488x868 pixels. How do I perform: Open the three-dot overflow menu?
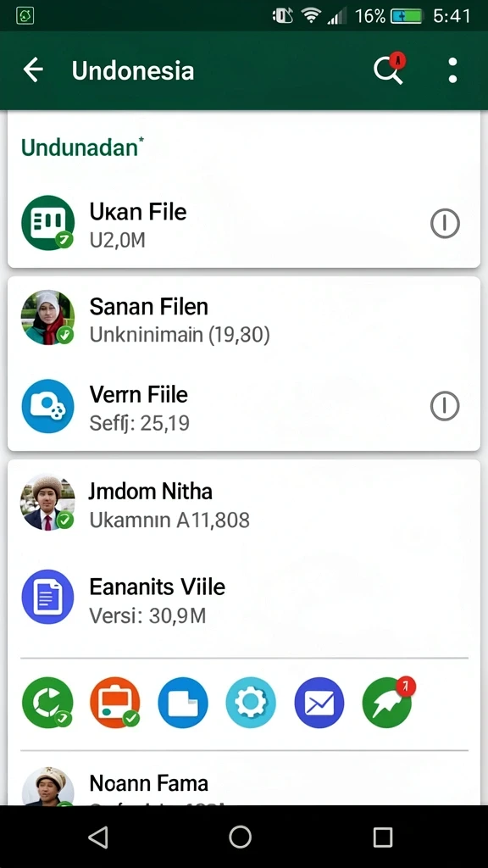[452, 71]
